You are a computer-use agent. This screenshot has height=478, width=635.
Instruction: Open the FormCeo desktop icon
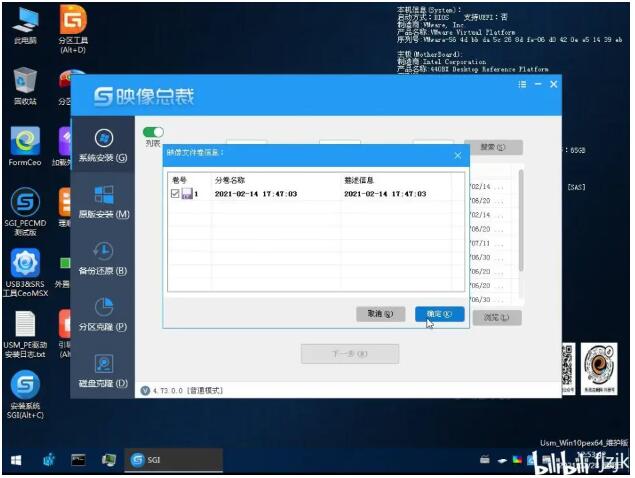(x=25, y=145)
